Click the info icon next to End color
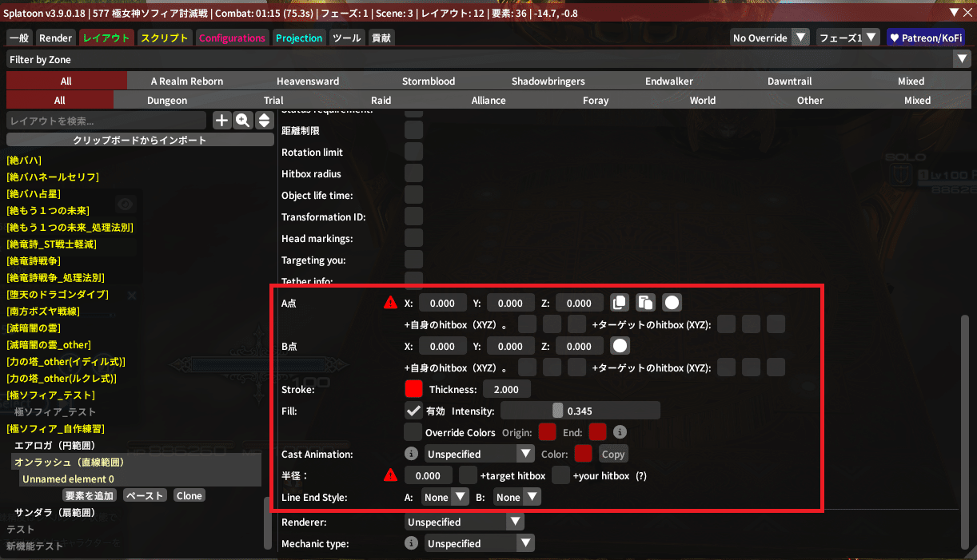This screenshot has height=560, width=977. [619, 432]
